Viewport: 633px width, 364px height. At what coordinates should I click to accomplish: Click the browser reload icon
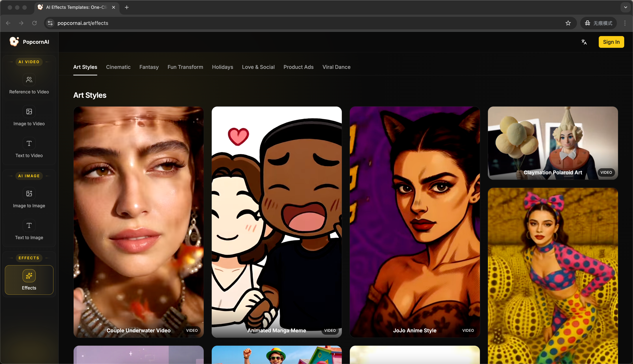[34, 23]
